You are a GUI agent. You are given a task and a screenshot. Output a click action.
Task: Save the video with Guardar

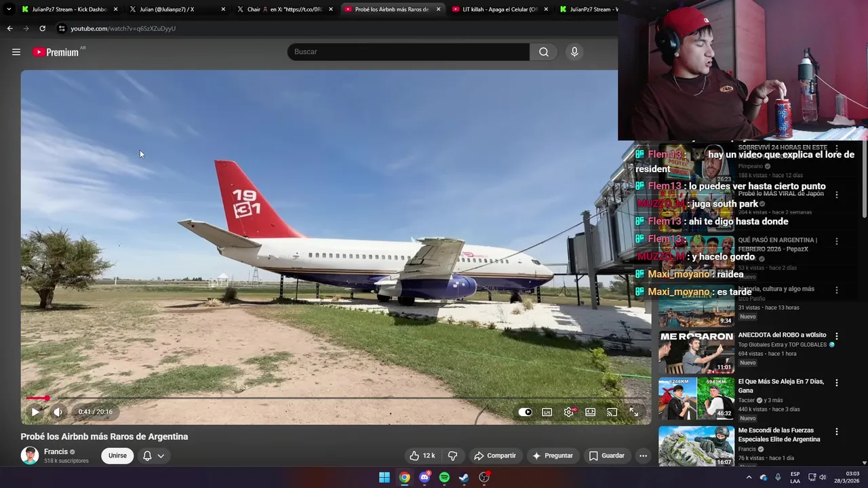[607, 455]
